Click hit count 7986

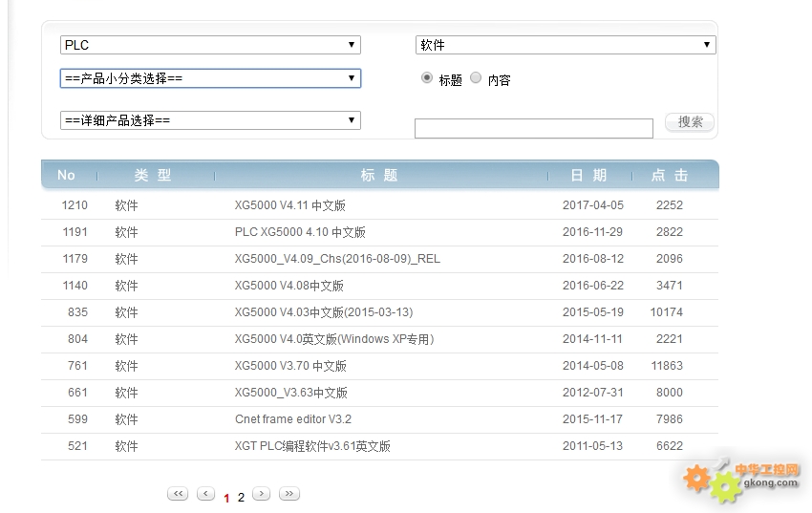point(670,419)
